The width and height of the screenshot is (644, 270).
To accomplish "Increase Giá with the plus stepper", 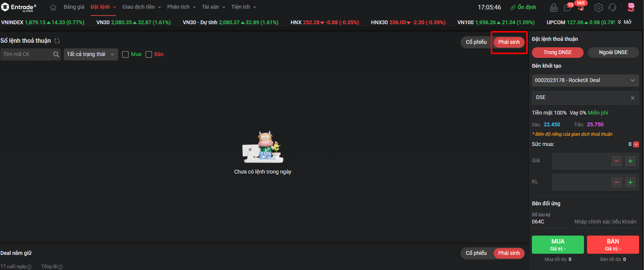I will [x=630, y=161].
